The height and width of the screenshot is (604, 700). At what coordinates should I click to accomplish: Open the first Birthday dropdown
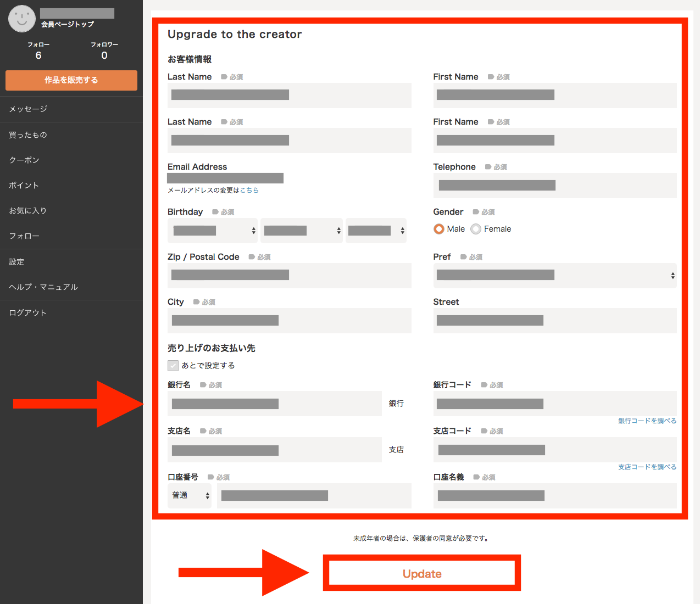click(212, 231)
